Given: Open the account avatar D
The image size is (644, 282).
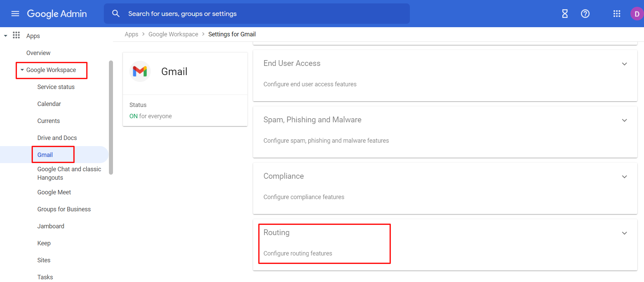Looking at the screenshot, I should 637,14.
